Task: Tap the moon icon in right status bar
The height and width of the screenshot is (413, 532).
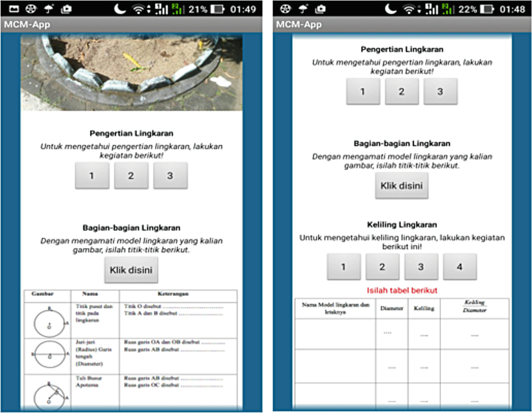Action: pos(390,9)
